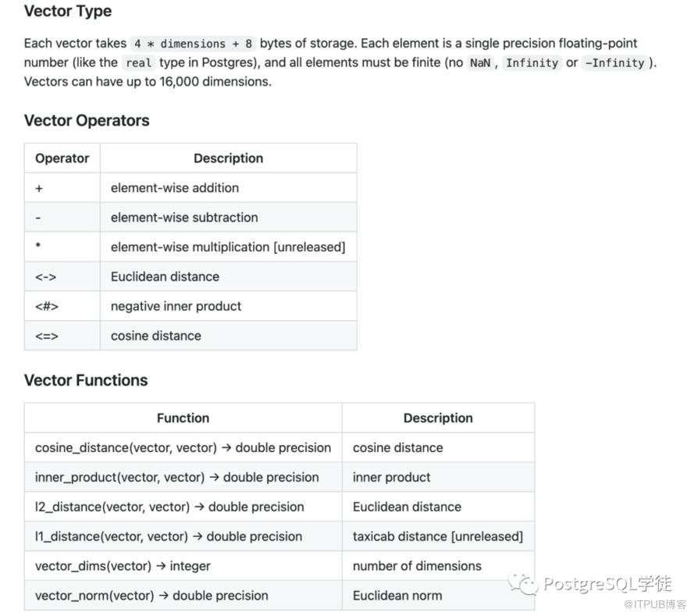Click the inner_product function cell
The image size is (694, 616).
(x=176, y=478)
